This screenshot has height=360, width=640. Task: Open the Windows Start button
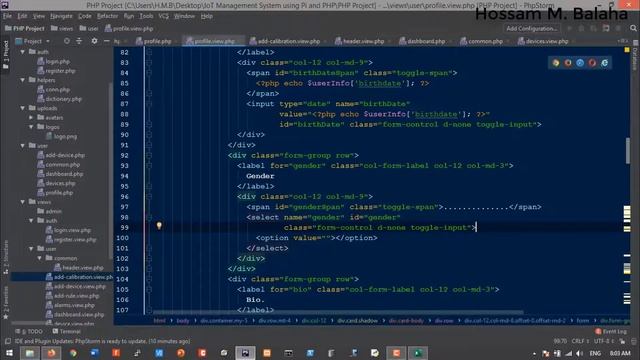(x=9, y=353)
